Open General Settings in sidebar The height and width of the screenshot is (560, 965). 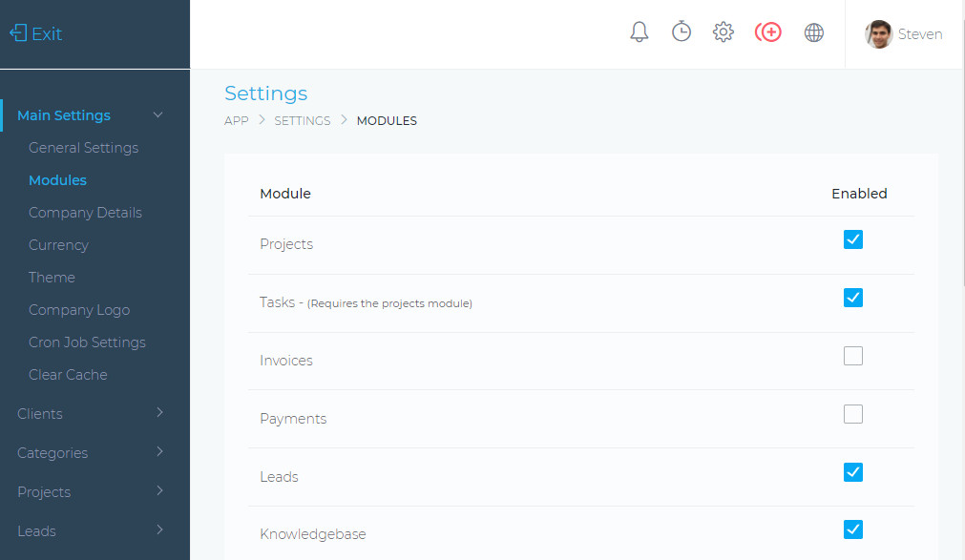pyautogui.click(x=84, y=148)
